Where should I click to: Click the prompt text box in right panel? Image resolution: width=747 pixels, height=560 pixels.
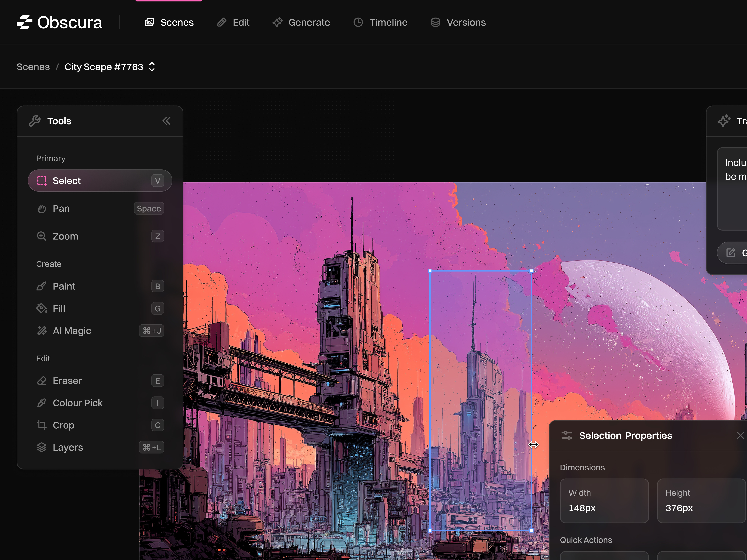pyautogui.click(x=732, y=189)
